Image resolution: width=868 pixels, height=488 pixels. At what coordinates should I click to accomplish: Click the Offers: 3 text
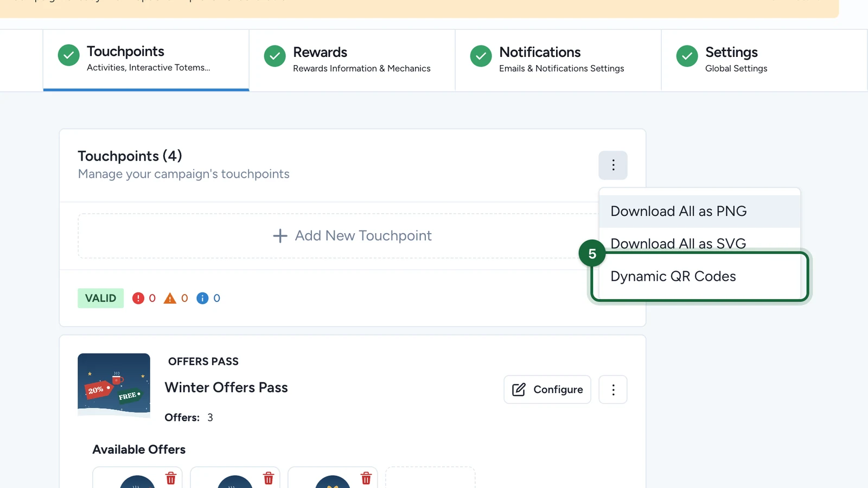click(189, 418)
